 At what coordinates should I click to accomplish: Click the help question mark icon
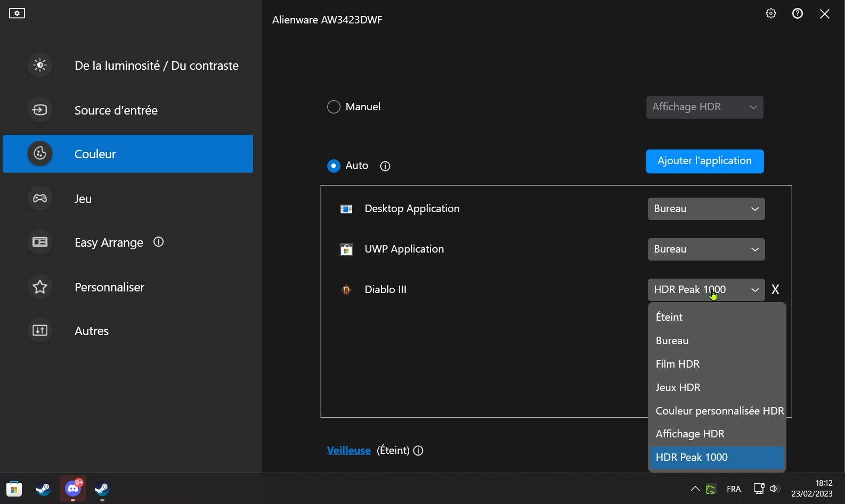[x=797, y=14]
